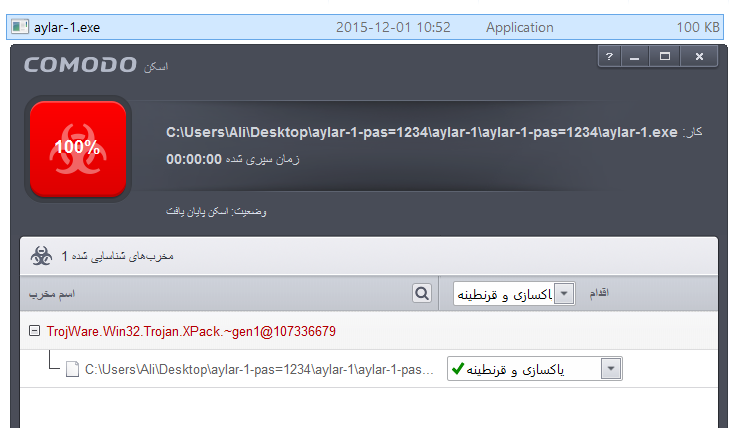The image size is (731, 428).
Task: Open Comodo help with the question mark button
Action: 609,56
